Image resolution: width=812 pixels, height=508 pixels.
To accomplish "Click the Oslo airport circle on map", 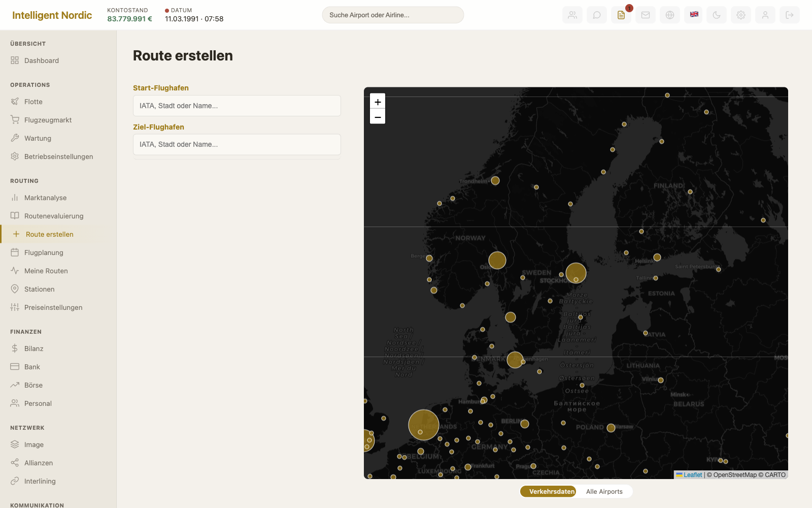I will (x=497, y=260).
